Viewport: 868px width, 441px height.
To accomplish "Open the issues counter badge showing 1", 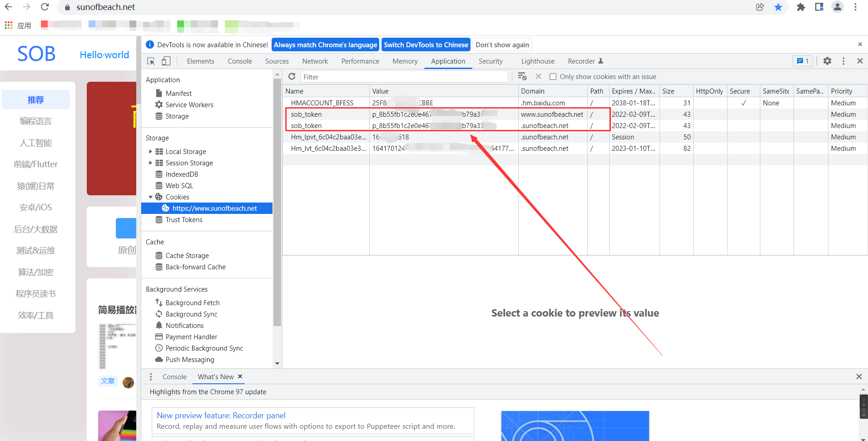I will [x=803, y=61].
